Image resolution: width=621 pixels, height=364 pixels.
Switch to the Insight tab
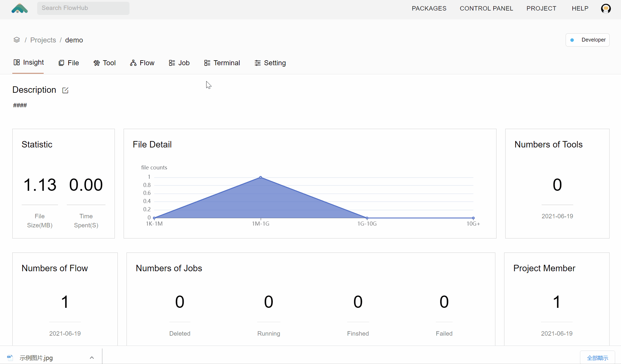coord(28,63)
